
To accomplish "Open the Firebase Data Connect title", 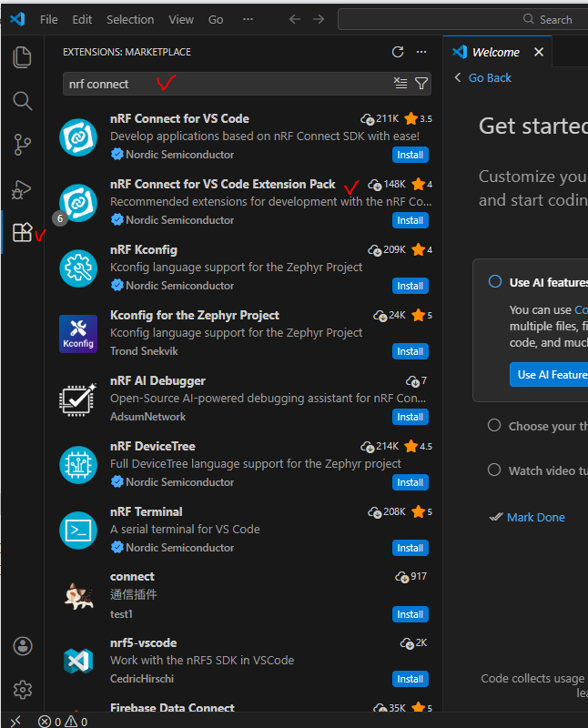I will click(172, 708).
